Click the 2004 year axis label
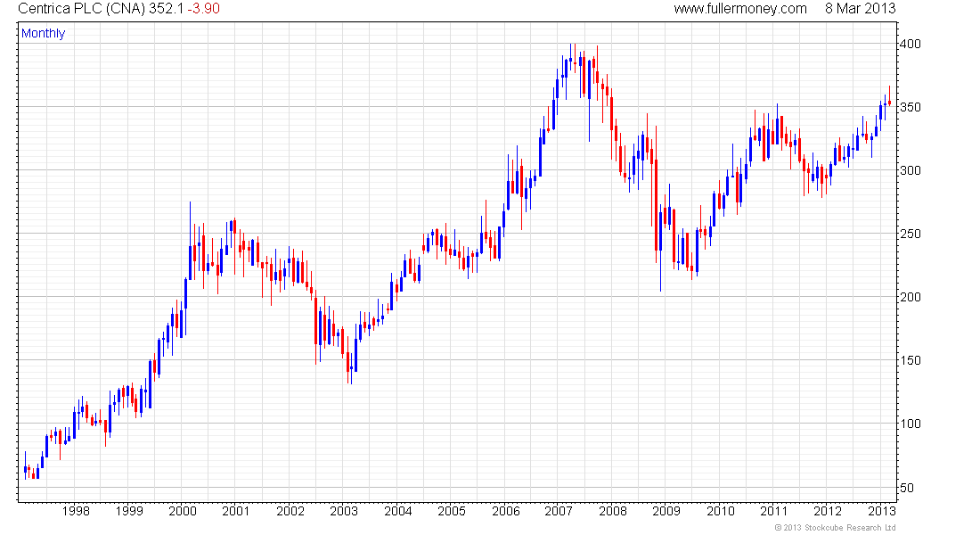This screenshot has height=535, width=980. [398, 511]
